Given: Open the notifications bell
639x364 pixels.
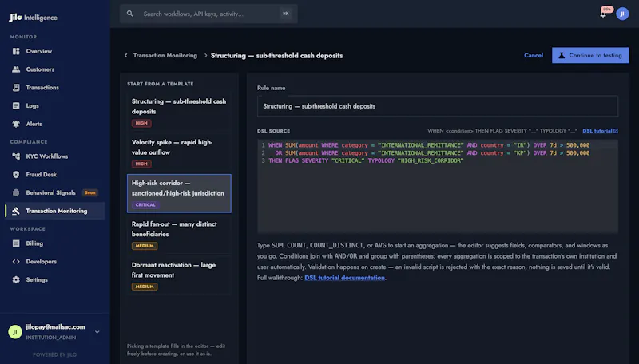Looking at the screenshot, I should pyautogui.click(x=603, y=14).
